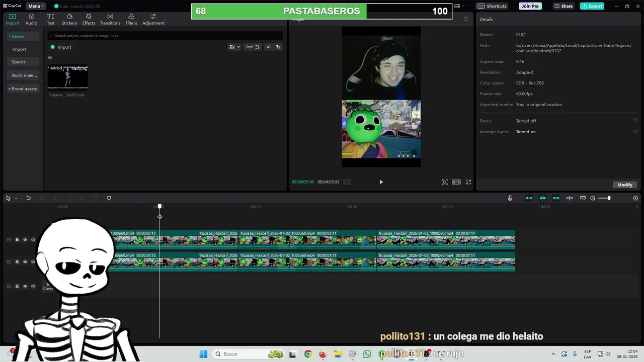Select the last top-track clip 00:00:07:11
This screenshot has width=644, height=362.
tap(446, 239)
